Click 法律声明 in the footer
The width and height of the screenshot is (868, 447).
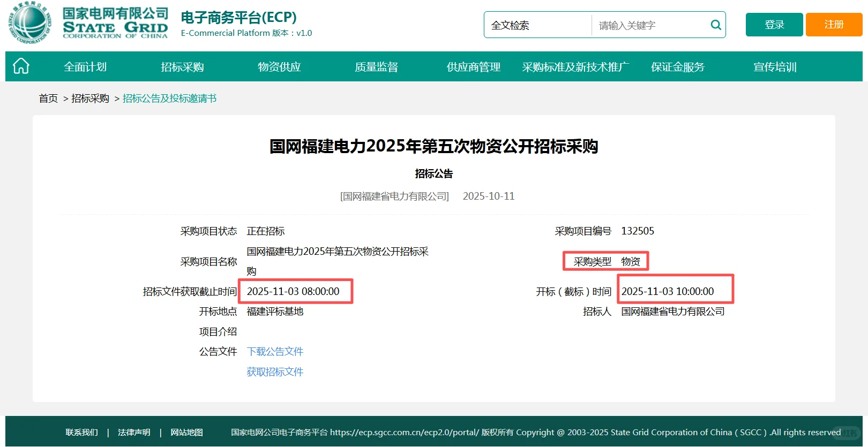(134, 432)
